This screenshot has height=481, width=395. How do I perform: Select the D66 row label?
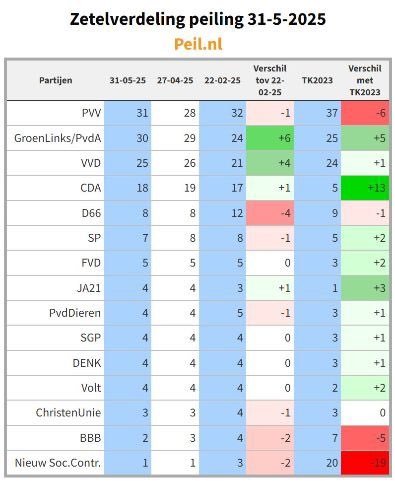click(91, 213)
